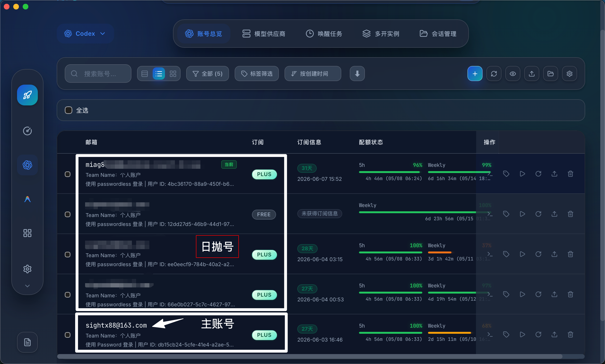Check the FREE account row checkbox

point(67,214)
